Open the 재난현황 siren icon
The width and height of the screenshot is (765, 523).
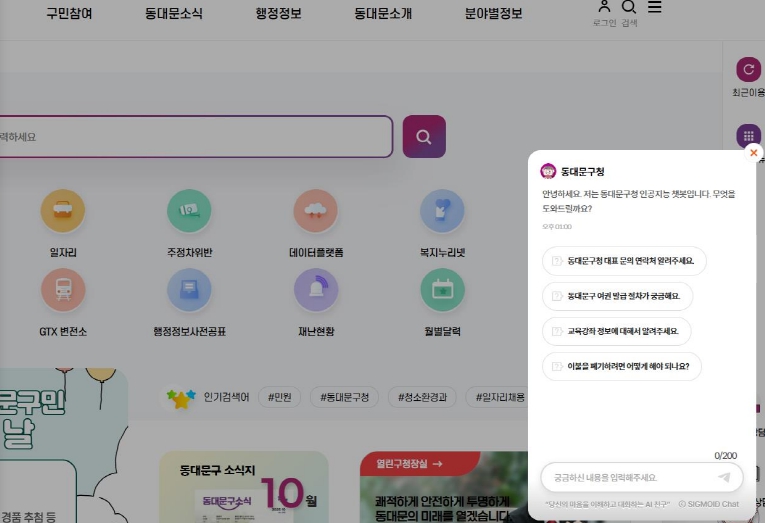[x=316, y=290]
